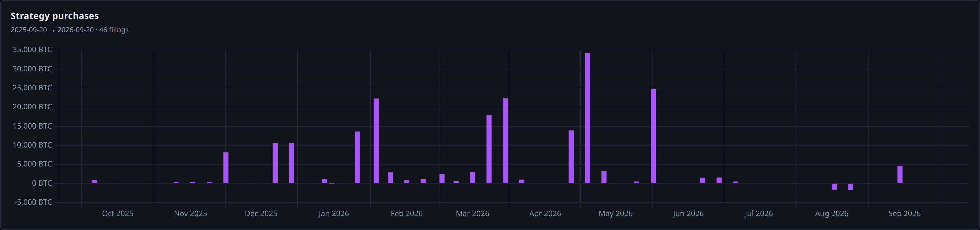Click the "Strategy purchases" chart title
Viewport: 980px width, 230px height.
click(x=55, y=16)
